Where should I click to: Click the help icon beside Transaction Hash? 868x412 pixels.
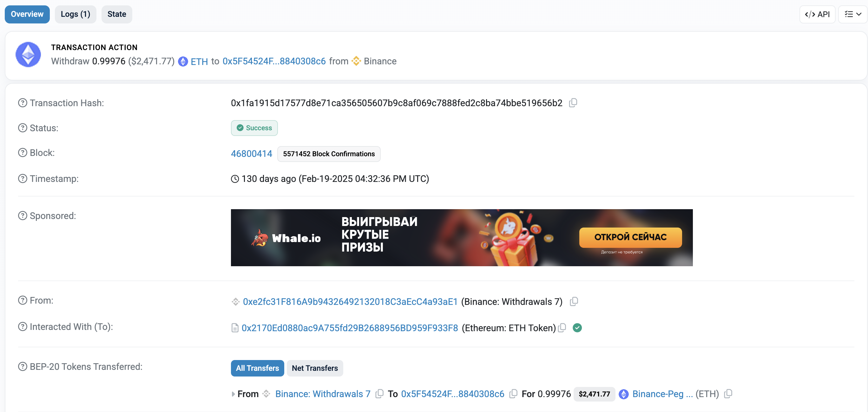pyautogui.click(x=23, y=103)
